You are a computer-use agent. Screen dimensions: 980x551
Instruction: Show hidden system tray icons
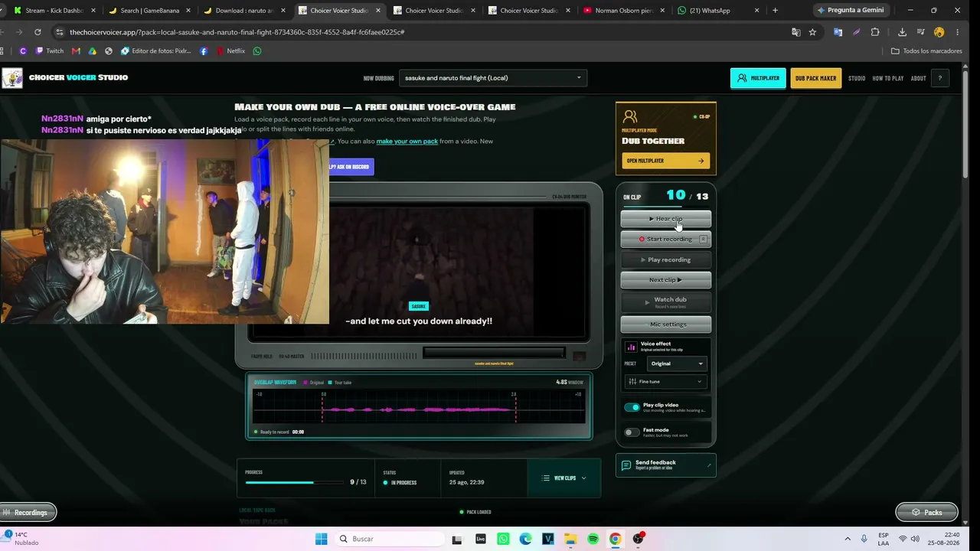point(848,539)
